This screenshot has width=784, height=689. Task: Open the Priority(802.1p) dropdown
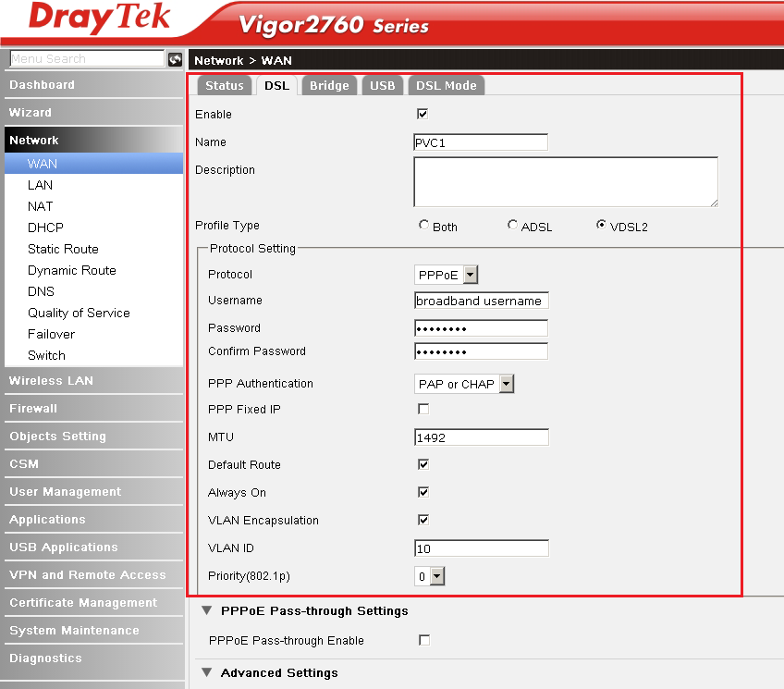(x=430, y=576)
